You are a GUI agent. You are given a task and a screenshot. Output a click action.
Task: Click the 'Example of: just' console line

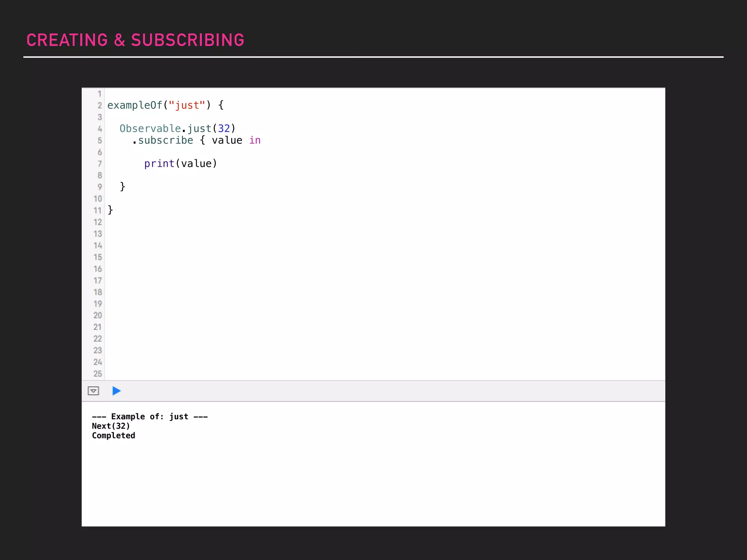point(150,416)
